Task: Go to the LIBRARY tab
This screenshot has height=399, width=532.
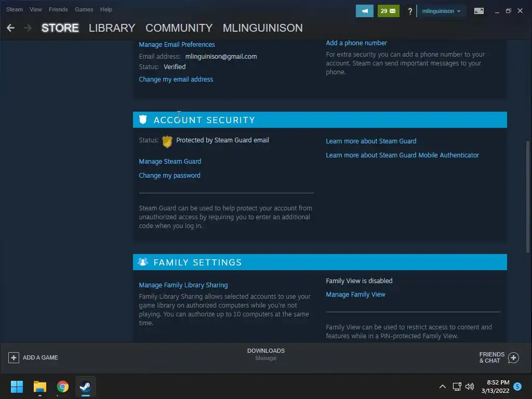Action: (112, 28)
